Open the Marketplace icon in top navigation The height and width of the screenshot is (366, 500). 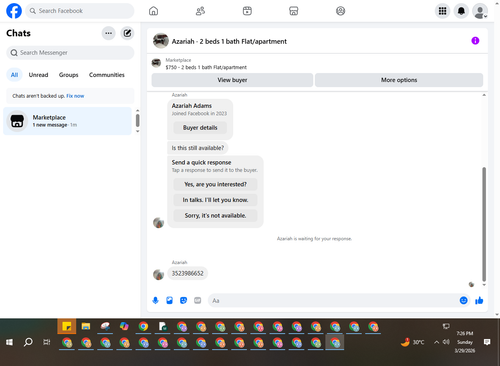point(294,11)
